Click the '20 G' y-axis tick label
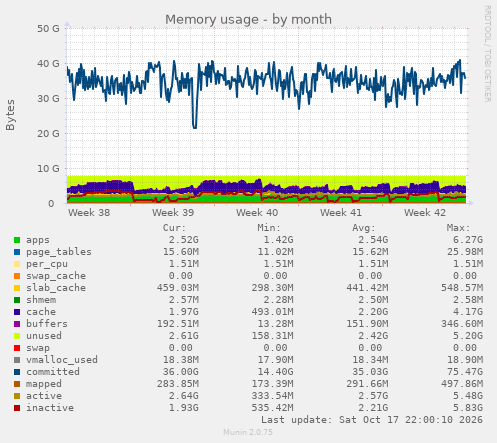Viewport: 497px width, 443px height. tap(48, 134)
